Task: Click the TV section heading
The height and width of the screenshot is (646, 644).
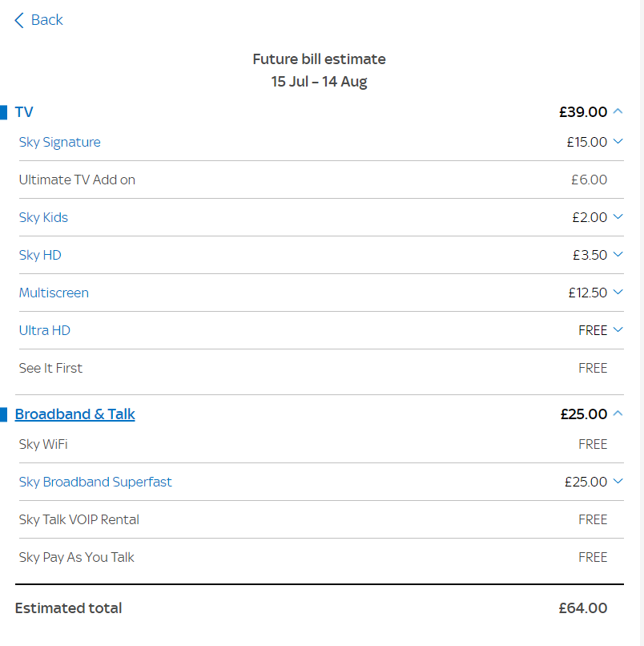Action: click(24, 112)
